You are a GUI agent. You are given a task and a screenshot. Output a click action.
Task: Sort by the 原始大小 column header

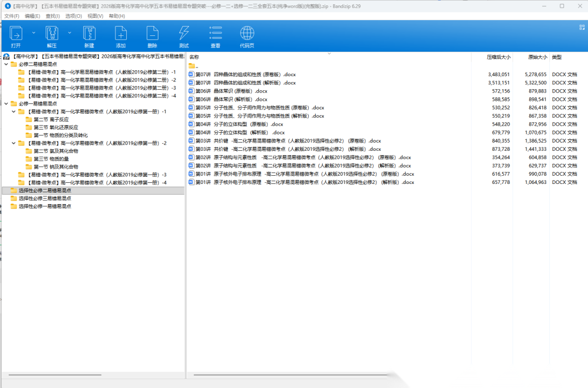(x=537, y=57)
